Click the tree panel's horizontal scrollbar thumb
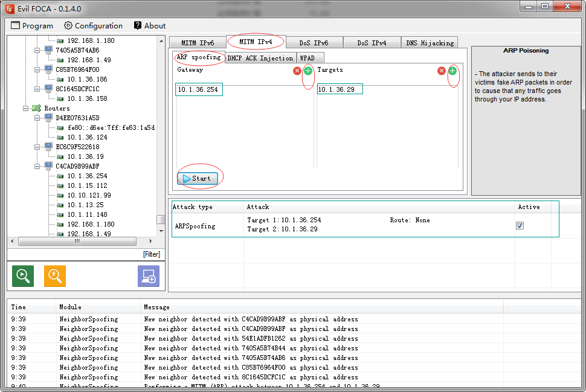Viewport: 586px width, 392px height. (77, 241)
